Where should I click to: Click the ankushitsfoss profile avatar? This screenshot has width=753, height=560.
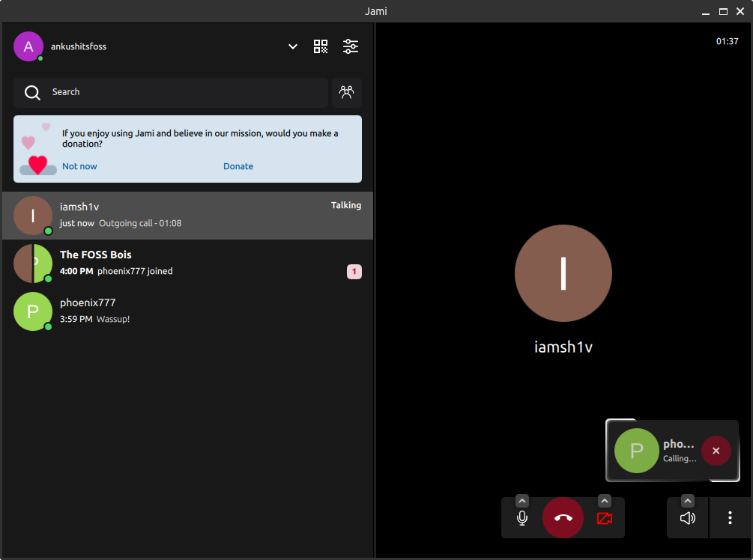[x=28, y=46]
